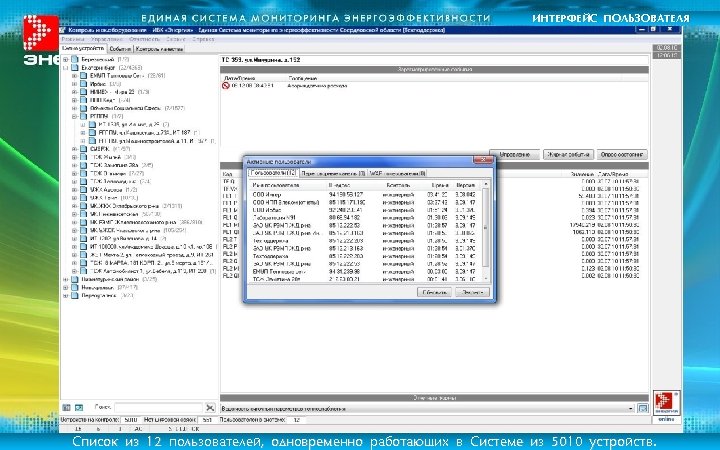This screenshot has height=450, width=720.
Task: Click the Екатеринбург folder icon
Action: (74, 68)
